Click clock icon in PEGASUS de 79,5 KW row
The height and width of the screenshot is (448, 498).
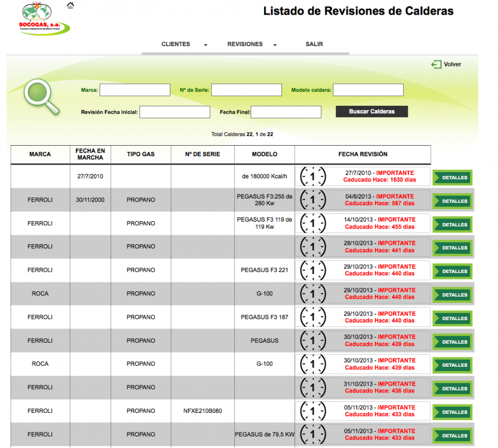point(313,434)
